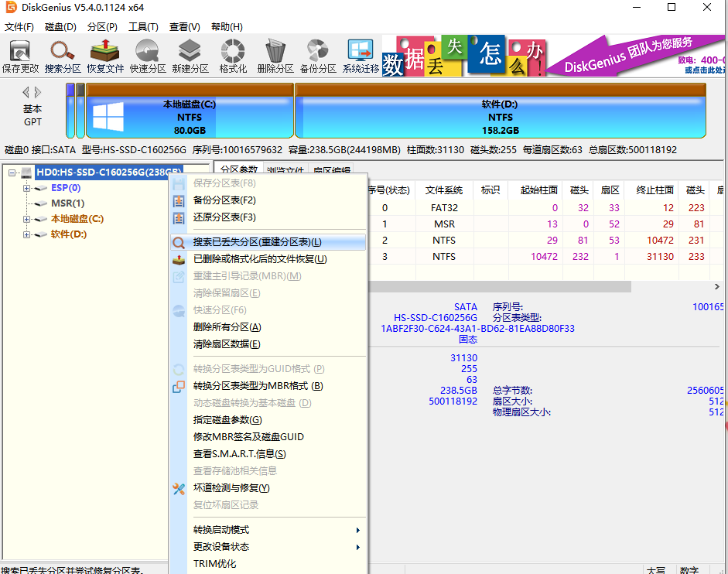728x574 pixels.
Task: Select 坏道检测与修复 in the context menu
Action: [x=231, y=488]
